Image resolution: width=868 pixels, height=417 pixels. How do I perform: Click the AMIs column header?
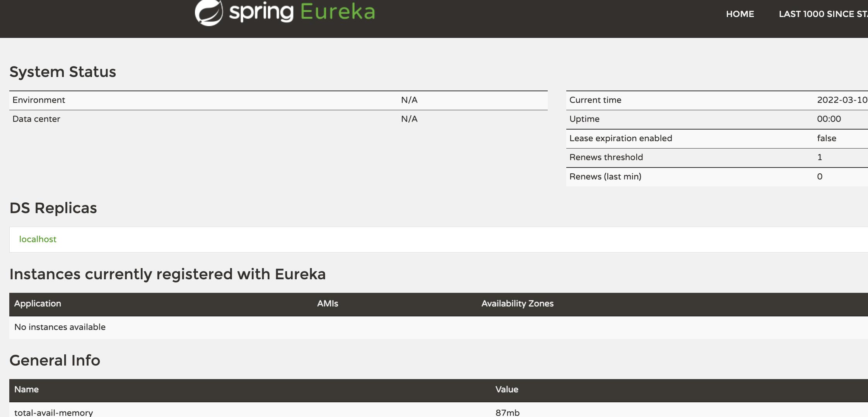click(328, 304)
